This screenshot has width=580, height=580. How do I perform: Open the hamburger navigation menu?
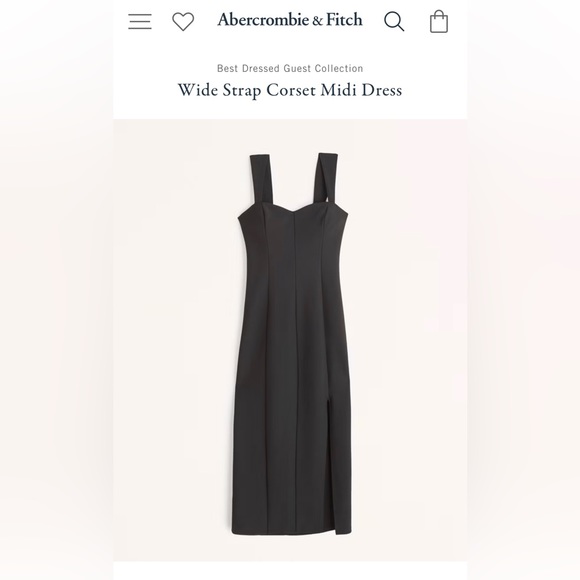click(140, 21)
